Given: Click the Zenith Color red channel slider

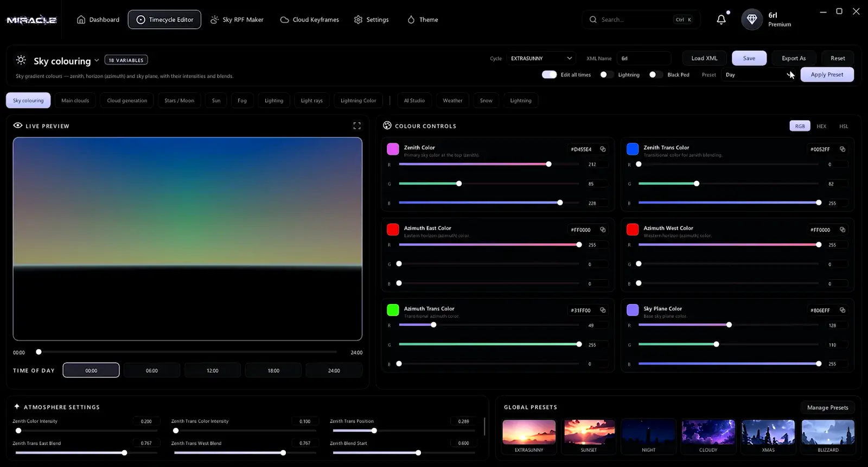Looking at the screenshot, I should 489,164.
